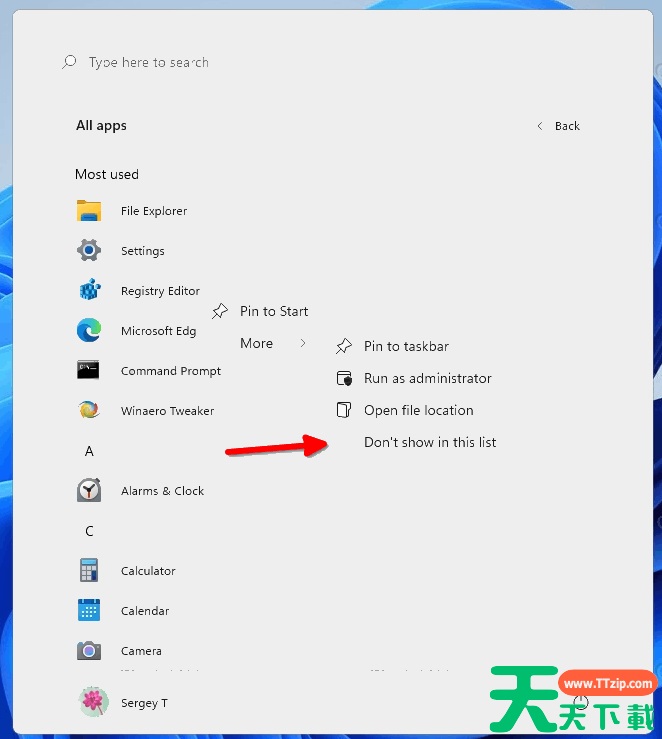Click the pin icon beside Pin to taskbar
662x739 pixels.
pos(343,346)
